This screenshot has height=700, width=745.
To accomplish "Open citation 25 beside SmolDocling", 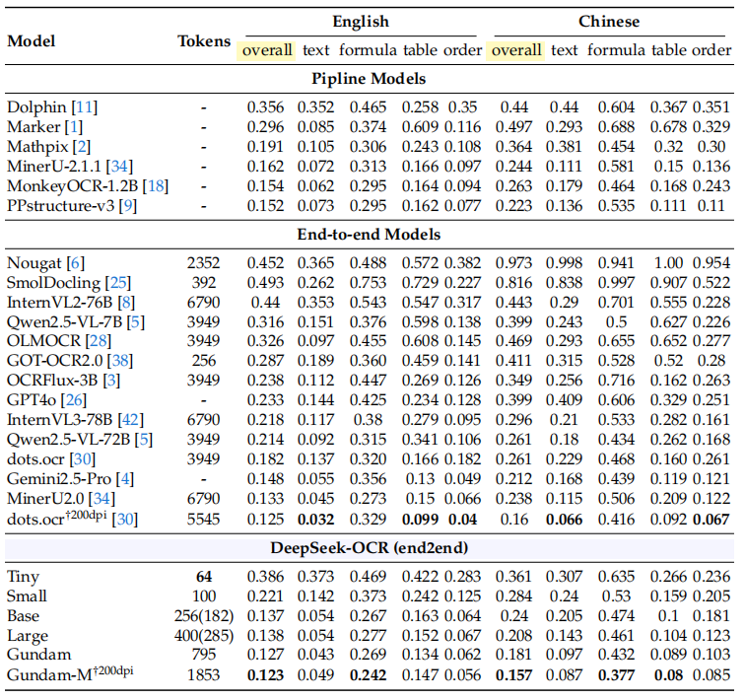I will point(118,283).
